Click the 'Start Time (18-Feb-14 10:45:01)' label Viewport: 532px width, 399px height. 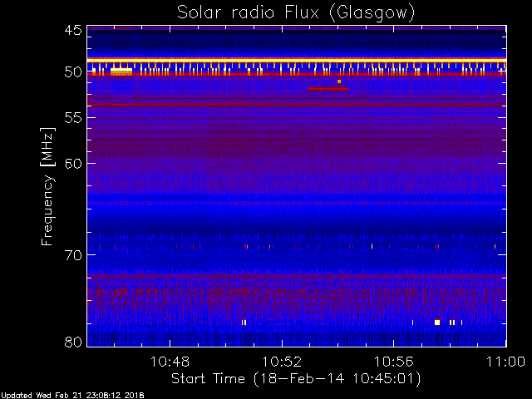point(296,379)
